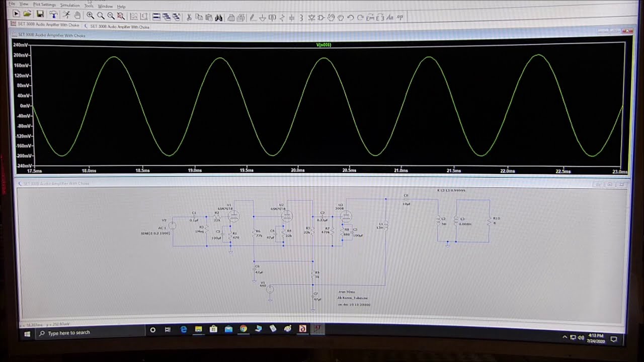The width and height of the screenshot is (644, 362).
Task: Open the Window menu
Action: click(105, 7)
